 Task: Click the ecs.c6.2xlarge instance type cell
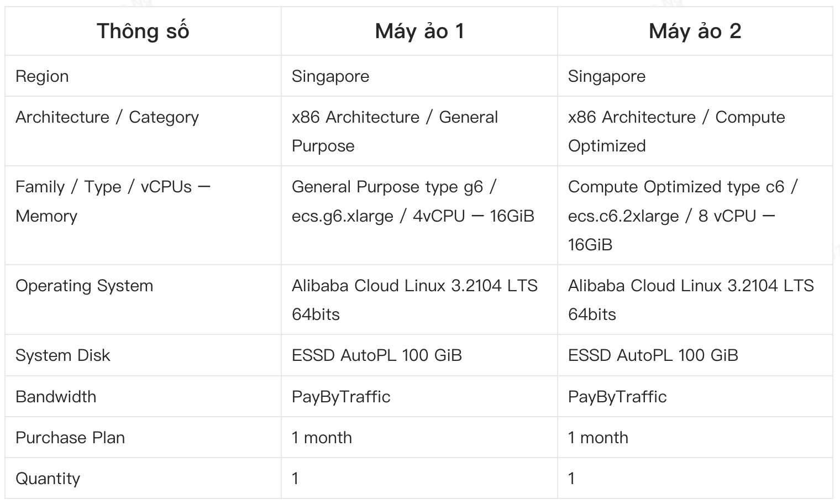(682, 216)
